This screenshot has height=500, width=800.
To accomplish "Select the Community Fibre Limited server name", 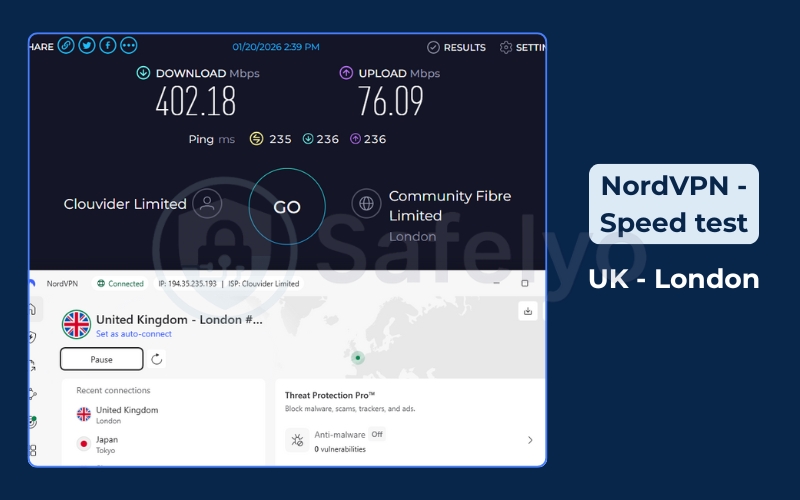I will (x=449, y=206).
